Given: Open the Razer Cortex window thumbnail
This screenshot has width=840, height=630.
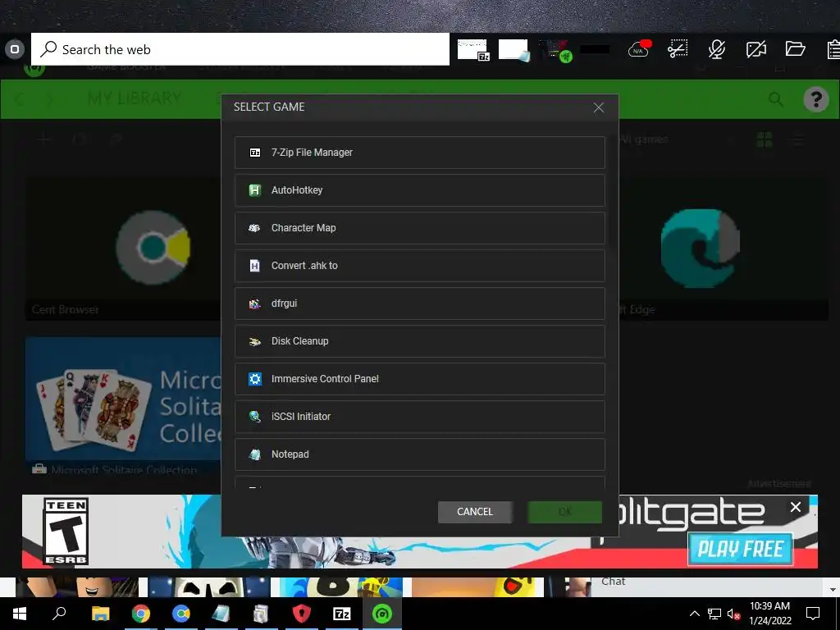Looking at the screenshot, I should click(555, 50).
